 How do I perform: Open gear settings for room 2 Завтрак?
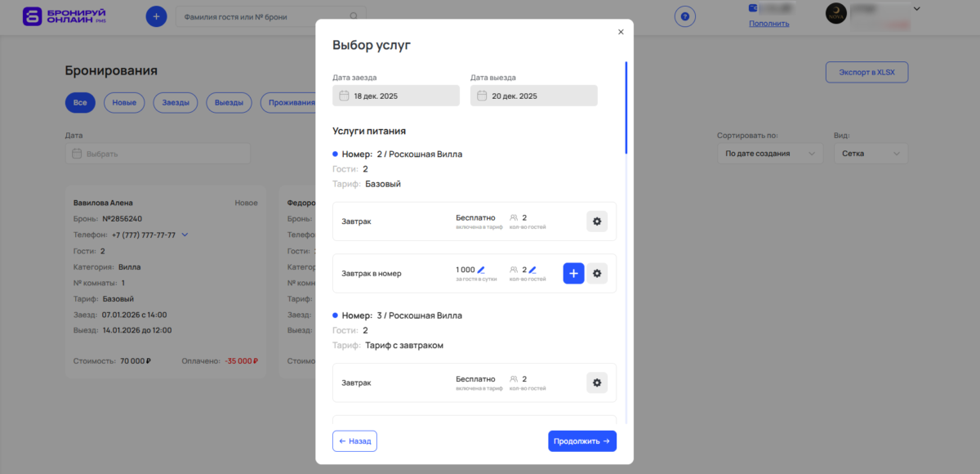tap(597, 221)
